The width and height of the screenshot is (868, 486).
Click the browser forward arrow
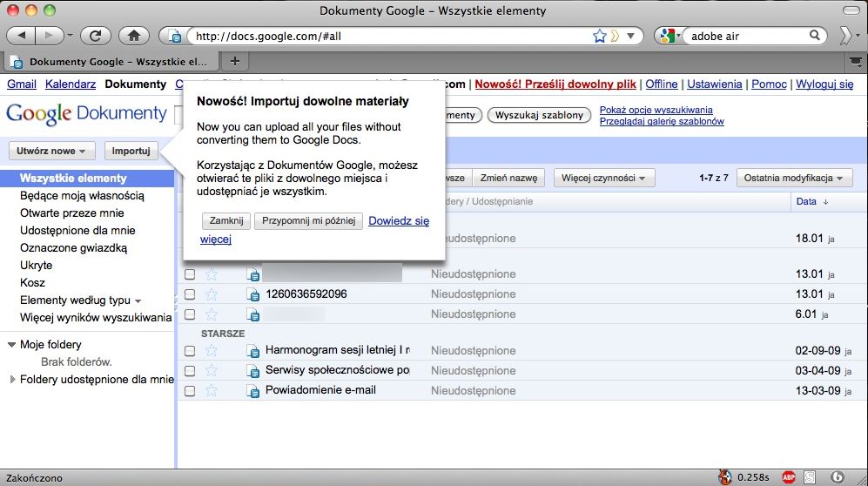pos(49,36)
